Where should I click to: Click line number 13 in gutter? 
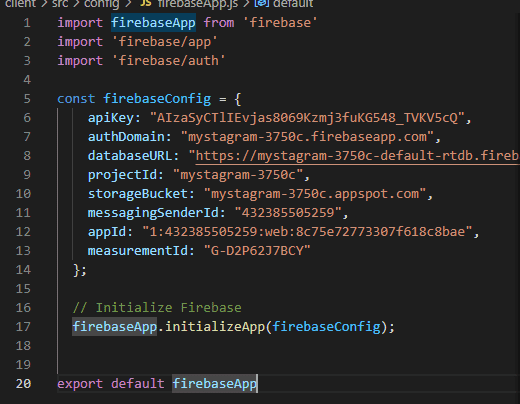tap(23, 251)
